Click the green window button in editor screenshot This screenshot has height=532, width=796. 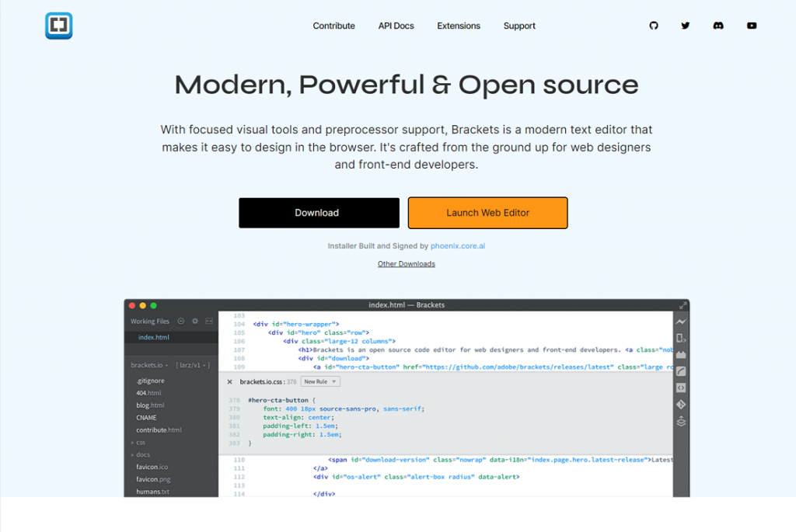(153, 305)
